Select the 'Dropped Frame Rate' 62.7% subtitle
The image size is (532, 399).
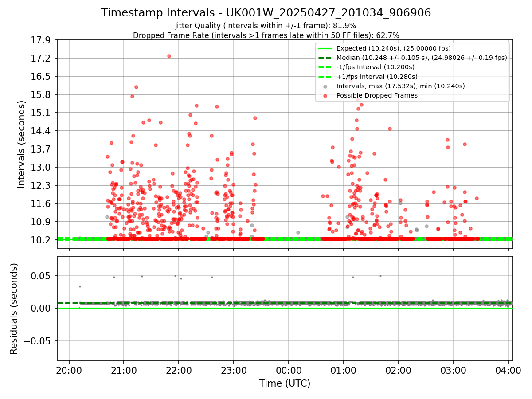(266, 35)
